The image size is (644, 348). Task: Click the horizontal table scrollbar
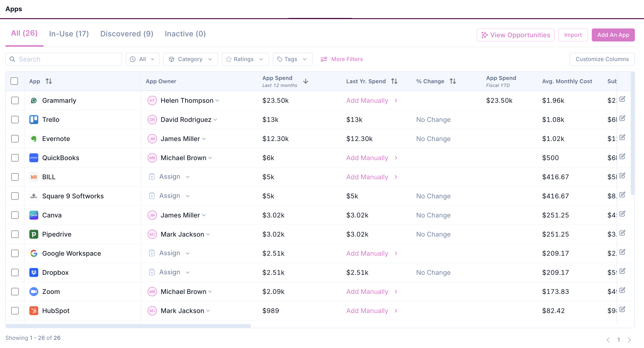click(128, 326)
